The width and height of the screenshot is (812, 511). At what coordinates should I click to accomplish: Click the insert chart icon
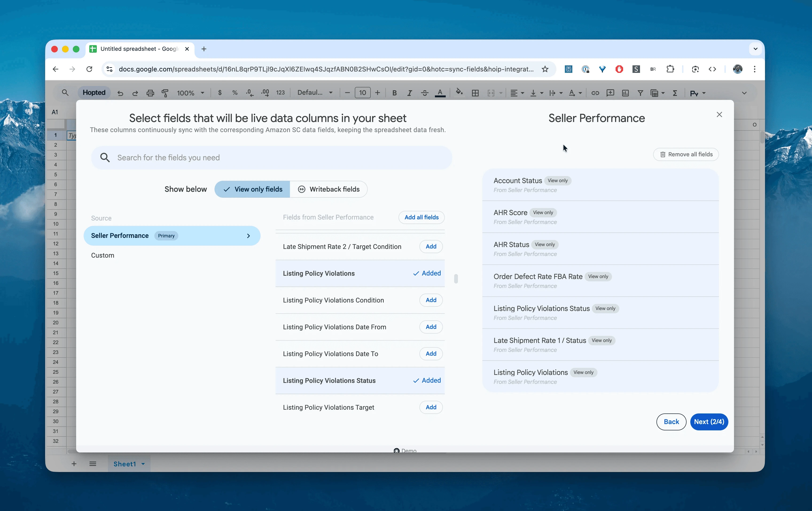[625, 93]
